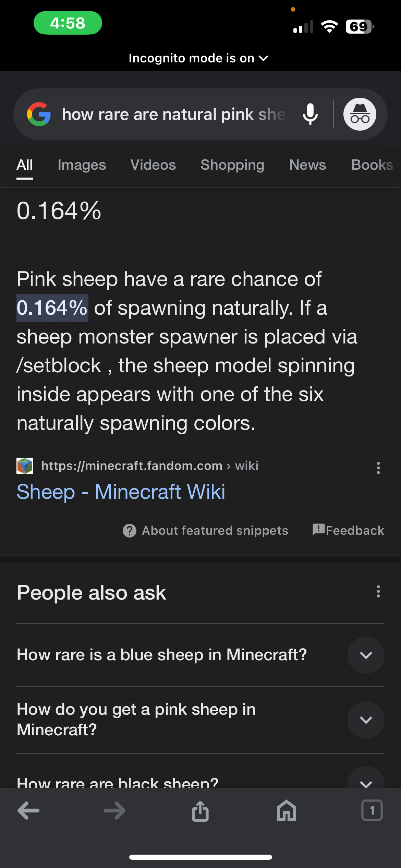The width and height of the screenshot is (401, 868).
Task: Tap the search query text field
Action: (174, 114)
